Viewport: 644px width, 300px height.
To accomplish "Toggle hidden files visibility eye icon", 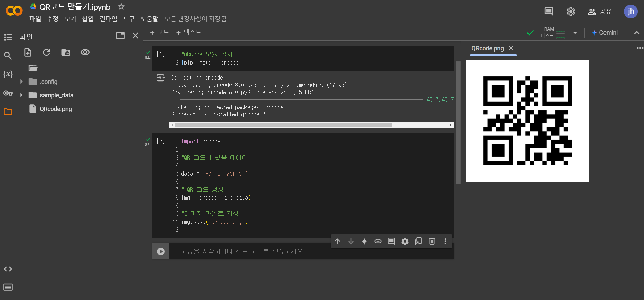I will click(x=85, y=52).
